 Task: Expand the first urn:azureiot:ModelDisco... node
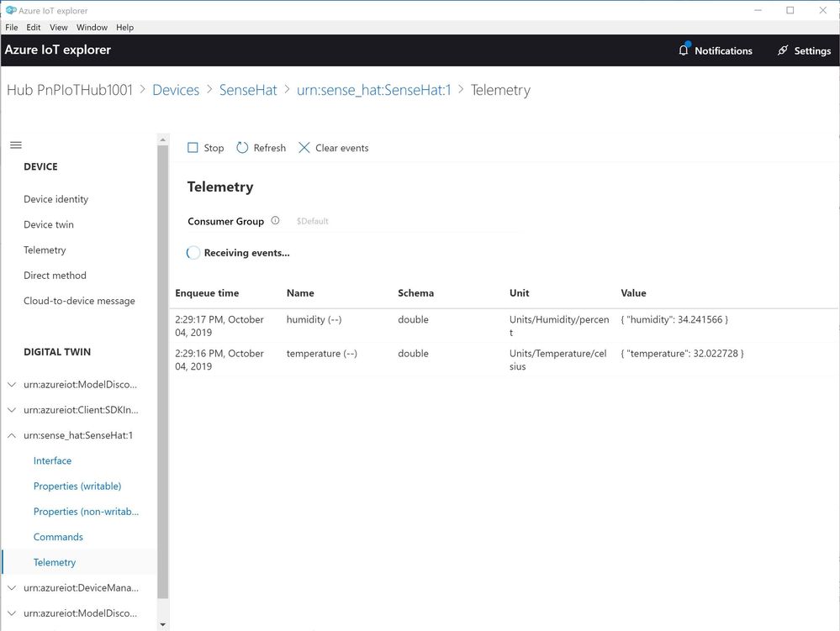click(11, 384)
